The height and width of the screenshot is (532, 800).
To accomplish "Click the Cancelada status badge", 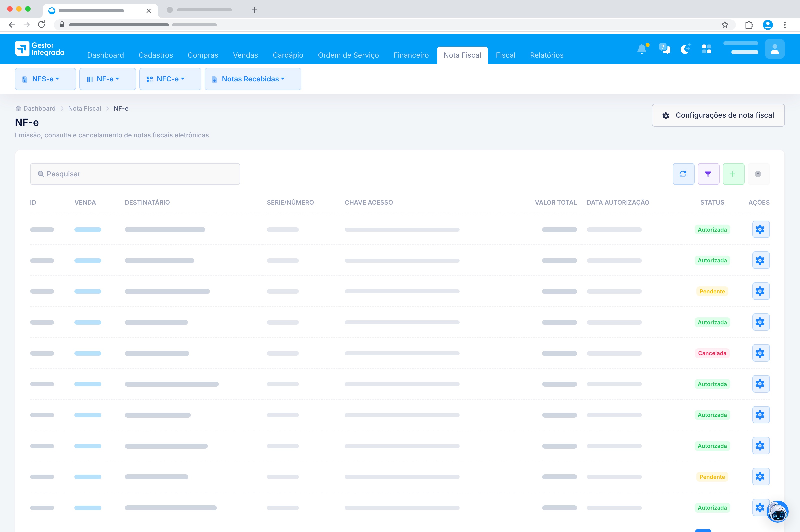I will point(712,353).
